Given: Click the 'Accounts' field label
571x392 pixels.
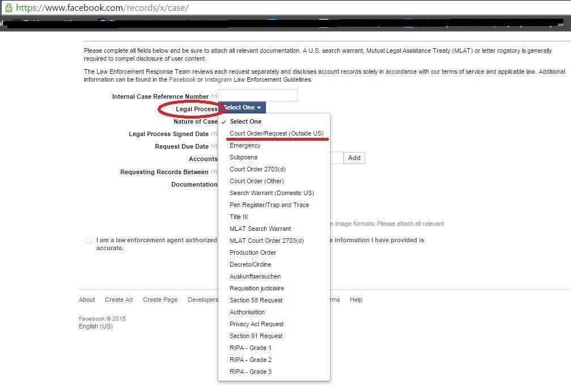Looking at the screenshot, I should 203,159.
